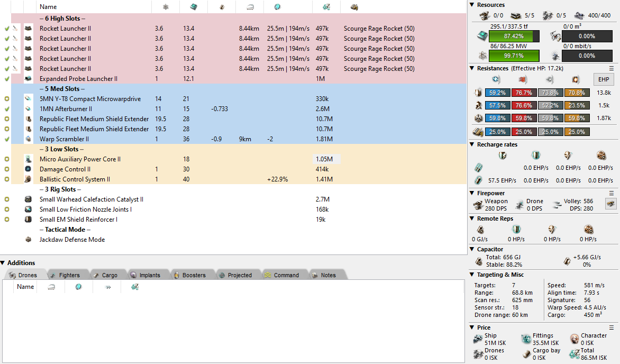Toggle state of Ballistic Control System II
This screenshot has width=620, height=364.
pyautogui.click(x=7, y=179)
